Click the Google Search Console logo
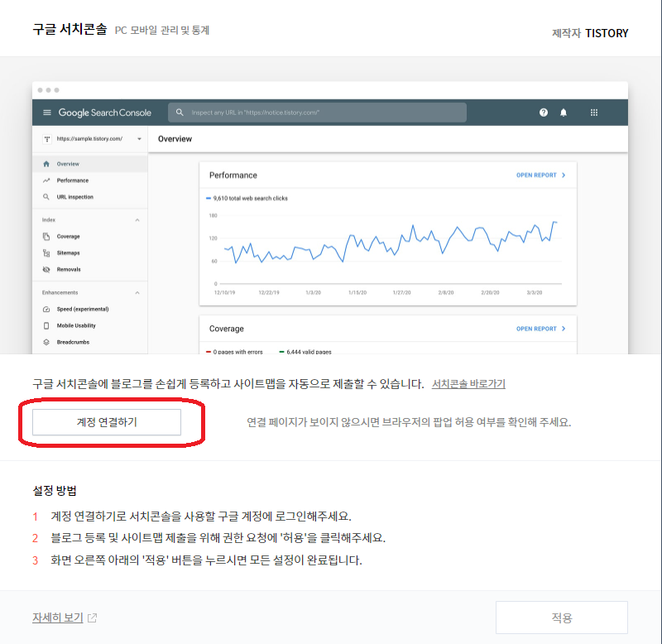The image size is (662, 644). (x=105, y=113)
